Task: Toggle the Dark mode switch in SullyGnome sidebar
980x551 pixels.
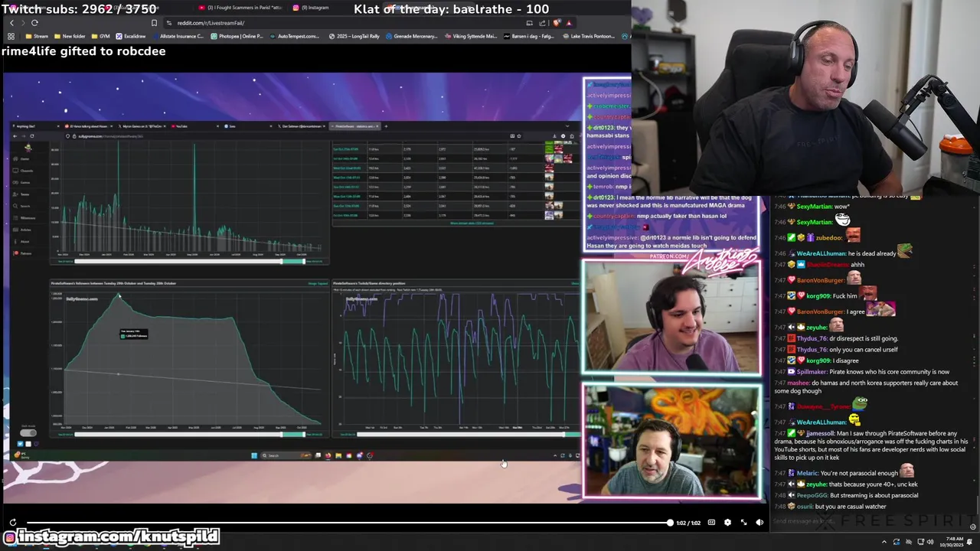Action: coord(28,433)
